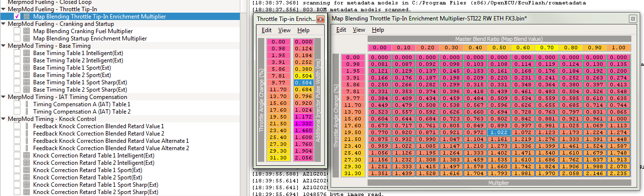Close the small Throttle Tip-in Enrichment window
Screen dimensions: 644x196
point(320,20)
